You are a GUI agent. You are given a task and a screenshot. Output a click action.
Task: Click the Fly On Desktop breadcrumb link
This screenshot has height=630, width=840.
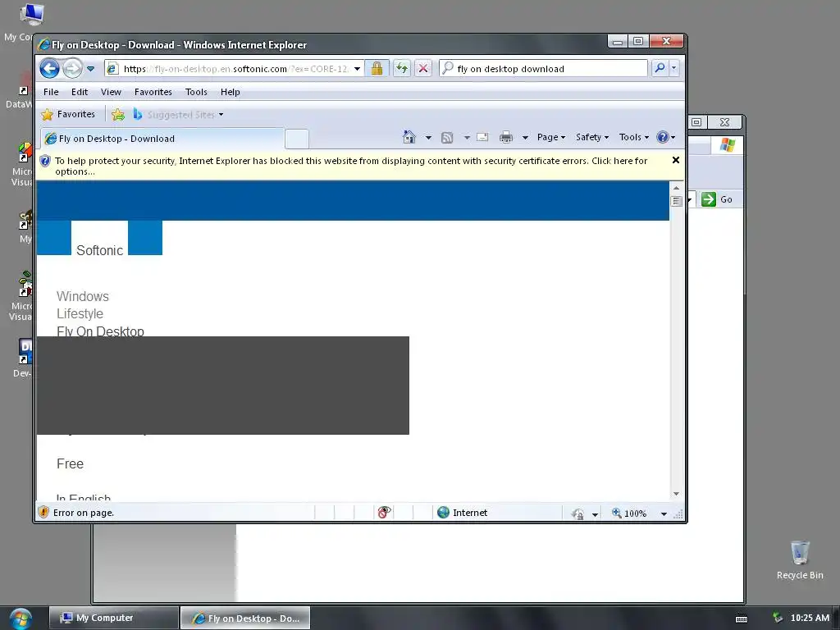pos(100,331)
